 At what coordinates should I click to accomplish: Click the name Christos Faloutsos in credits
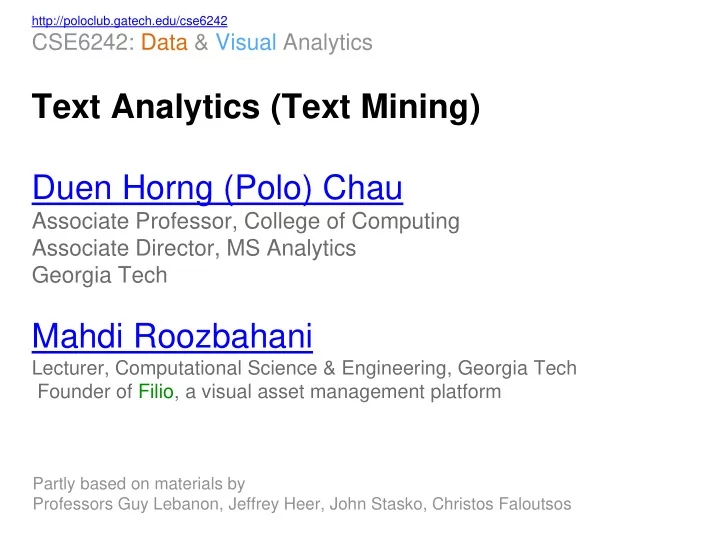click(x=501, y=504)
